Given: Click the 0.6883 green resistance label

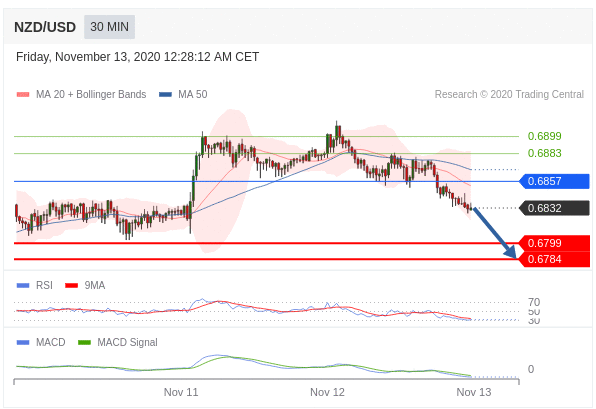Looking at the screenshot, I should 544,153.
